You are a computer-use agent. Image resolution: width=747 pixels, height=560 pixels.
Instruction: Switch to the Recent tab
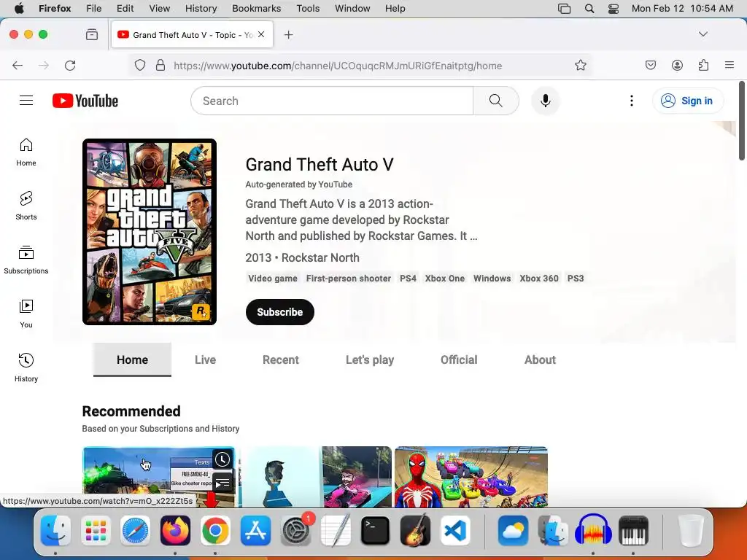point(281,360)
